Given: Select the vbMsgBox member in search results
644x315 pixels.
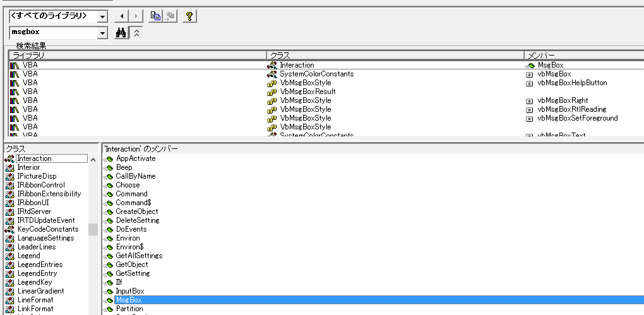Looking at the screenshot, I should [554, 74].
